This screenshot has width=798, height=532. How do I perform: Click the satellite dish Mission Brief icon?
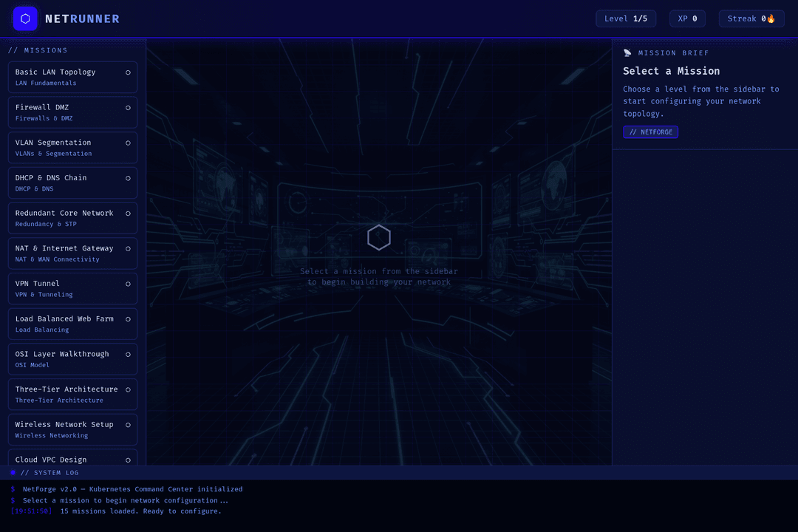pos(627,53)
